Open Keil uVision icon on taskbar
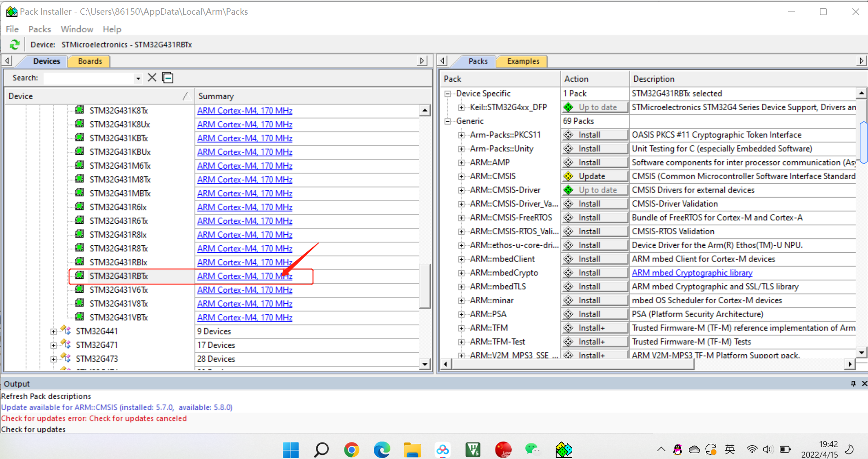 click(473, 449)
